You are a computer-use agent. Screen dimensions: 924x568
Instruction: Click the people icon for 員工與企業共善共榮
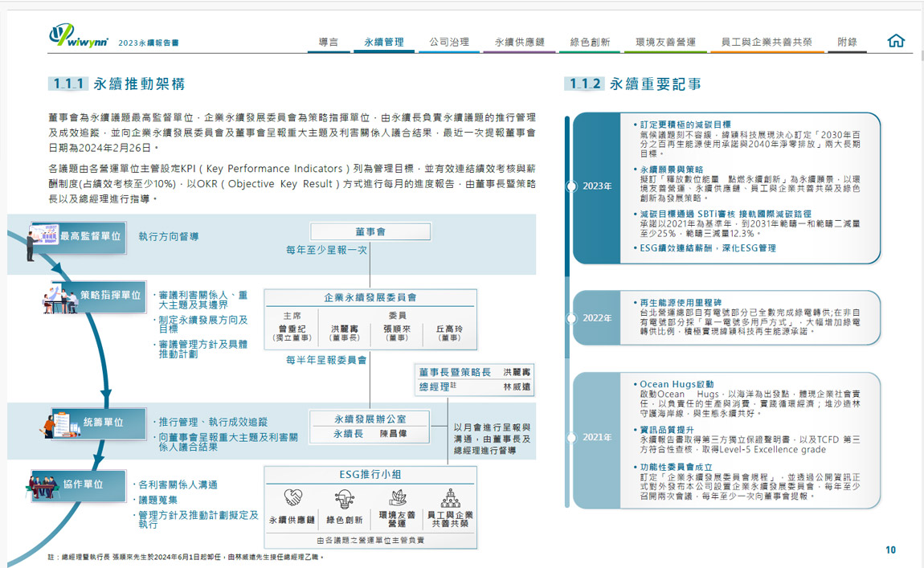450,497
